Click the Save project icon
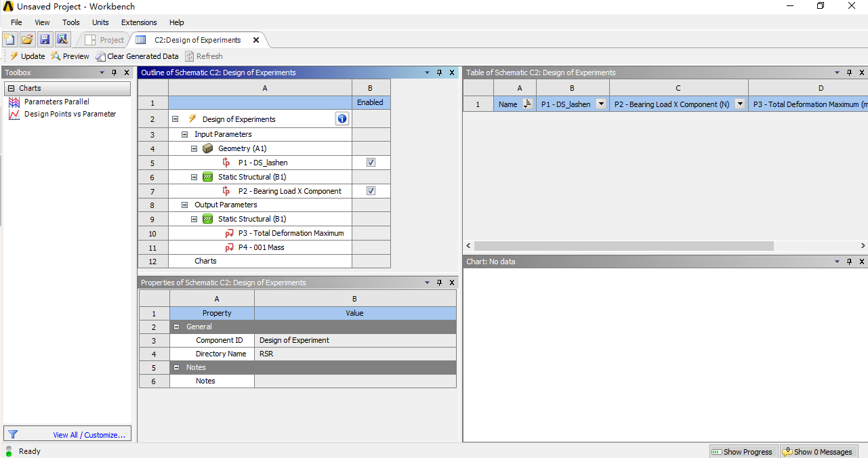The image size is (868, 458). point(45,39)
